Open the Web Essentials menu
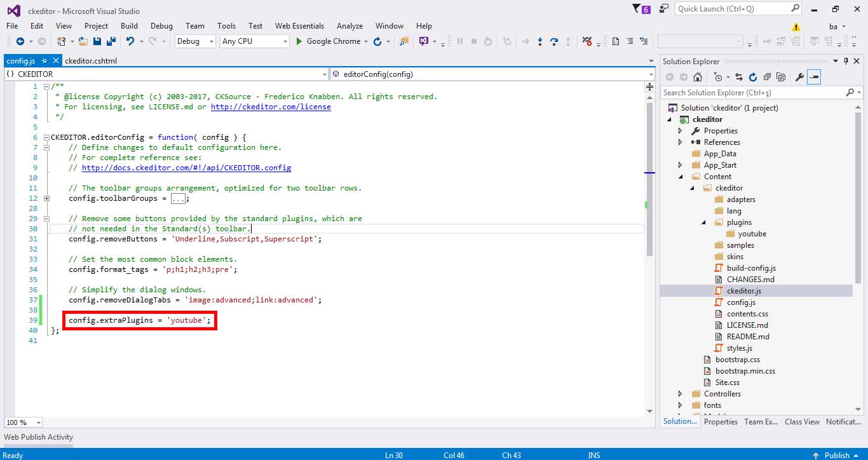Image resolution: width=868 pixels, height=460 pixels. click(x=299, y=26)
